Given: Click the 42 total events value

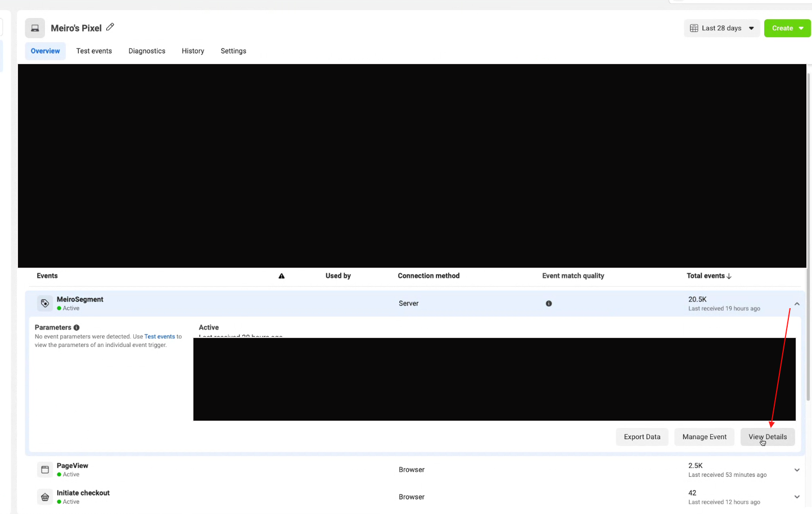Looking at the screenshot, I should [692, 493].
